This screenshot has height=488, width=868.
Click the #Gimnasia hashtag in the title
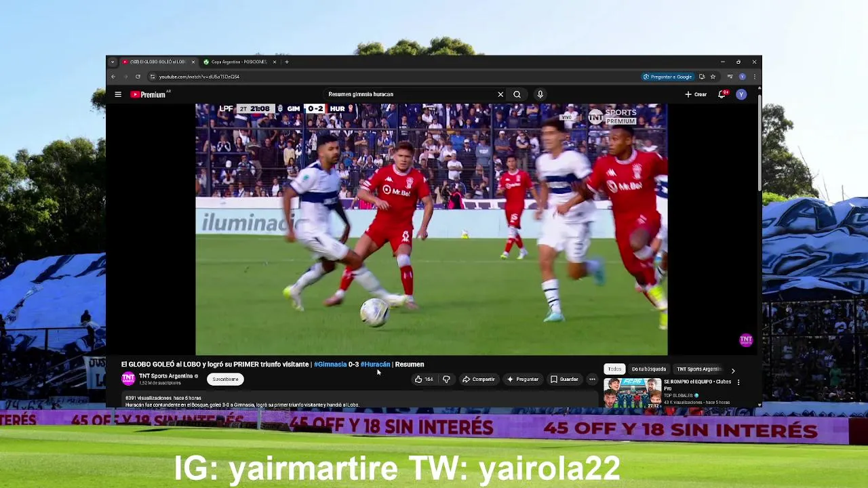[x=330, y=365]
